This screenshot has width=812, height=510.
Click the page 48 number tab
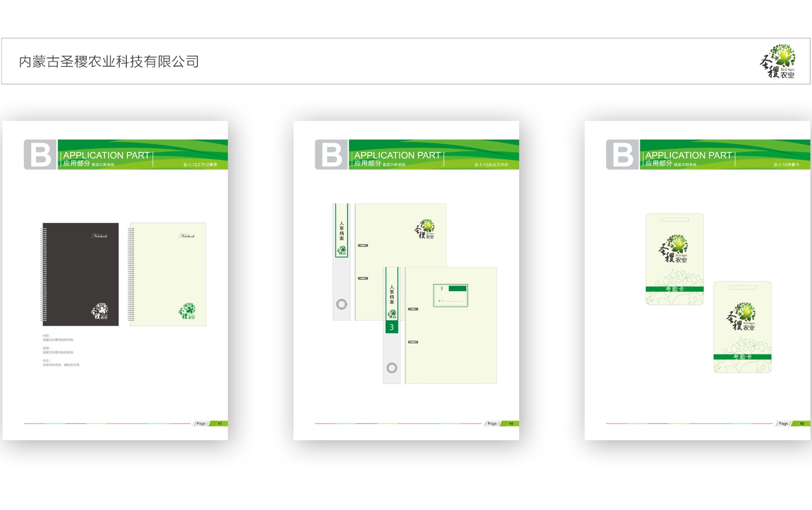click(511, 423)
